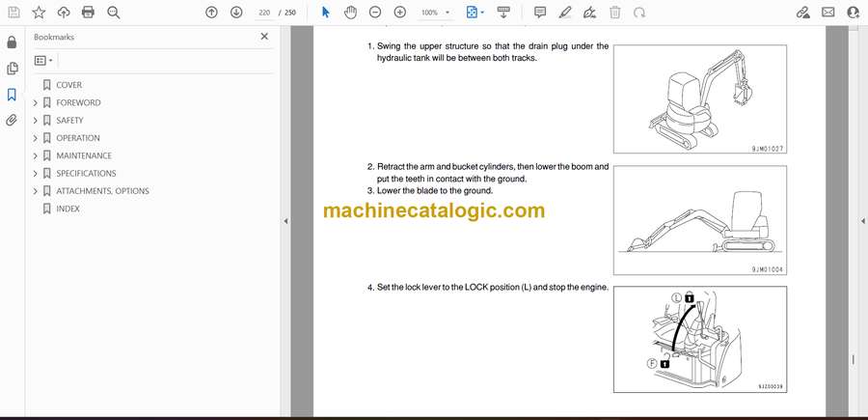Viewport: 868px width, 420px height.
Task: Click the upload to cloud icon
Action: click(64, 13)
